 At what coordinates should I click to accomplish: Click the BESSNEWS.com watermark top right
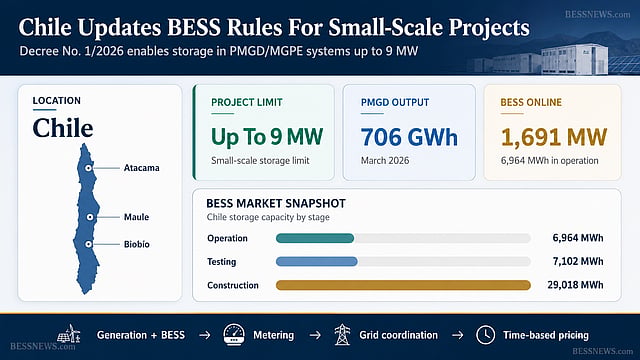598,14
